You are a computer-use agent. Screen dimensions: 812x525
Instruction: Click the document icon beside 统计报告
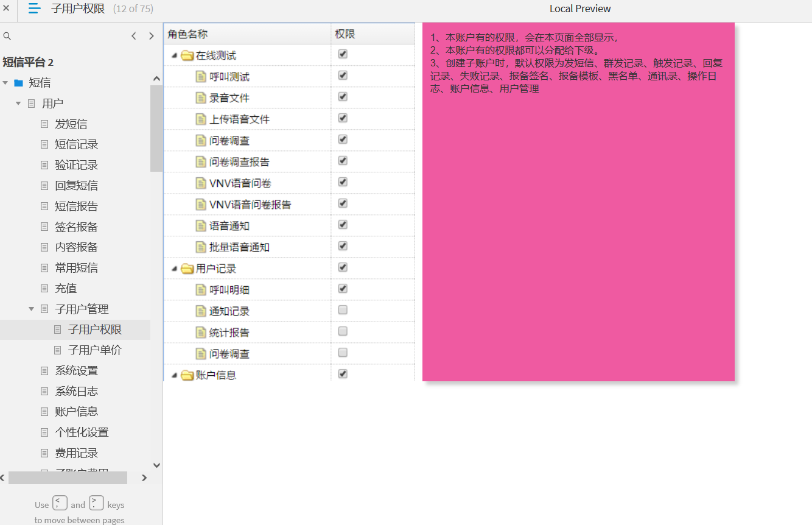tap(201, 333)
